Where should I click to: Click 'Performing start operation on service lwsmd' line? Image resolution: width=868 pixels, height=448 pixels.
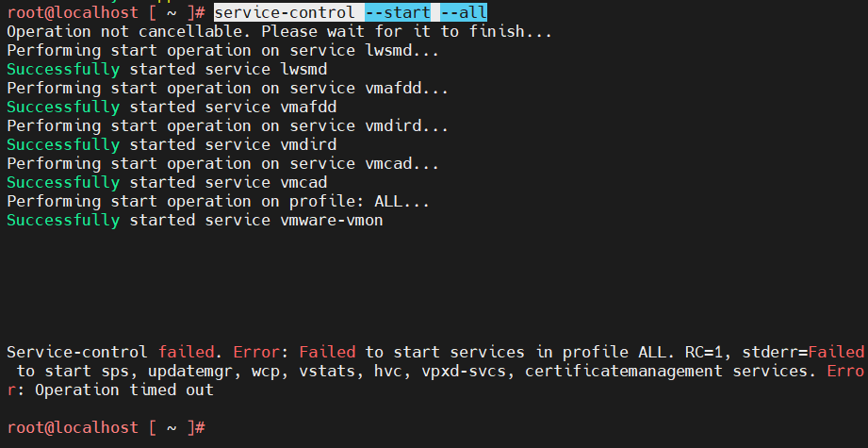222,50
